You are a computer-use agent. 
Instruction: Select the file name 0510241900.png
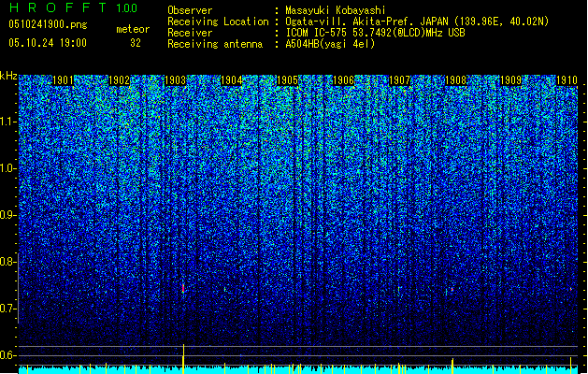tap(48, 24)
